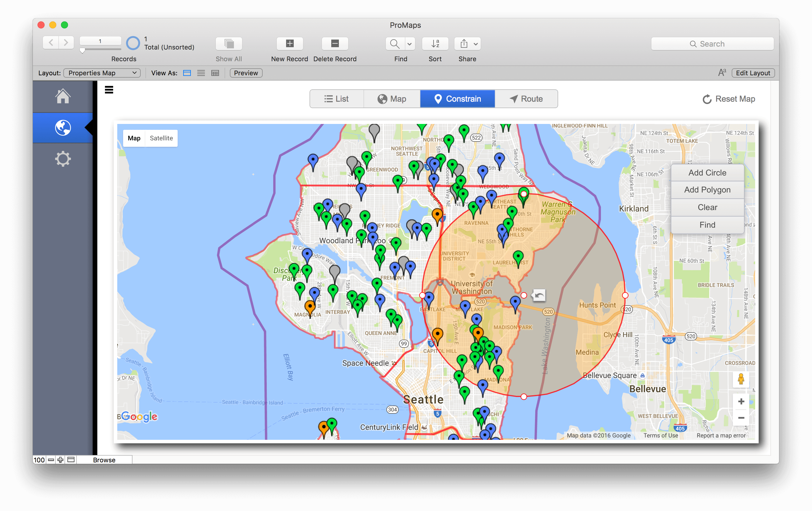Click the Sort toolbar icon
The height and width of the screenshot is (511, 812).
point(435,43)
